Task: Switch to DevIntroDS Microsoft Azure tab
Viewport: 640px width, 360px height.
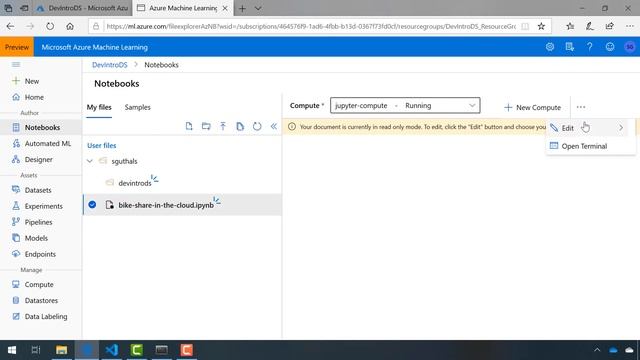Action: tap(82, 8)
